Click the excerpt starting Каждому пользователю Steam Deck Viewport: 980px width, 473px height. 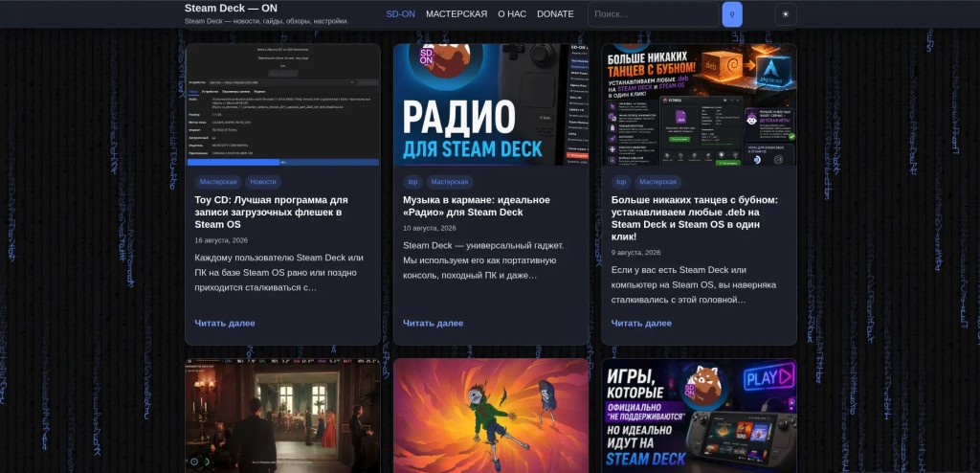[278, 273]
